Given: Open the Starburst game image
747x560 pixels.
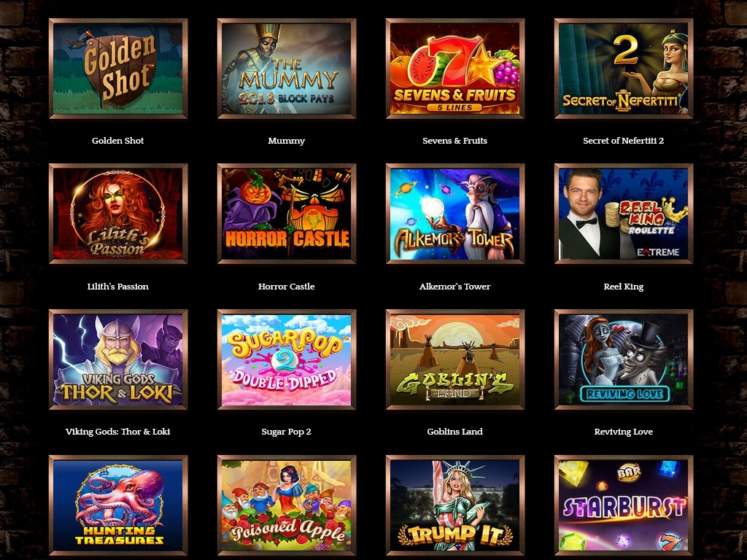Looking at the screenshot, I should point(624,505).
